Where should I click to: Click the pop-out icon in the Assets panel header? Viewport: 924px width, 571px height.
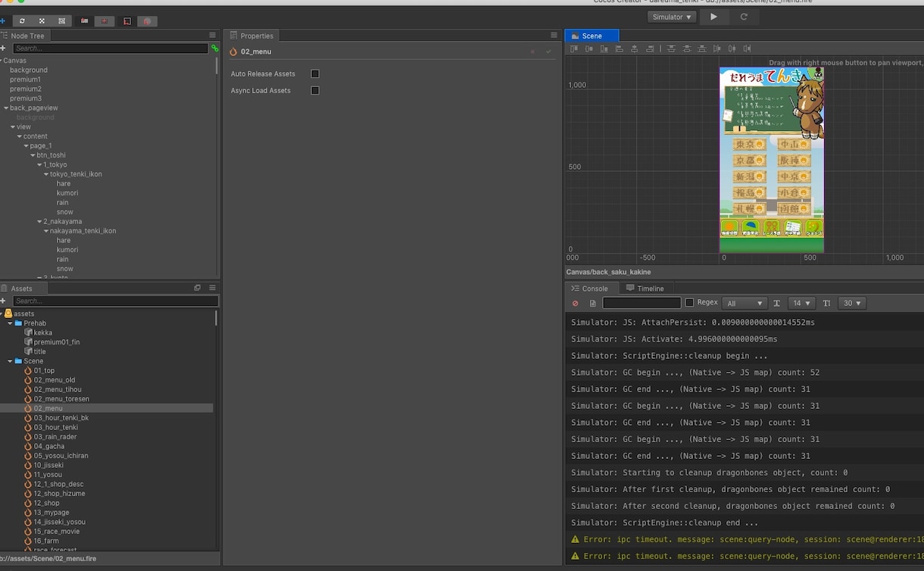tap(198, 288)
